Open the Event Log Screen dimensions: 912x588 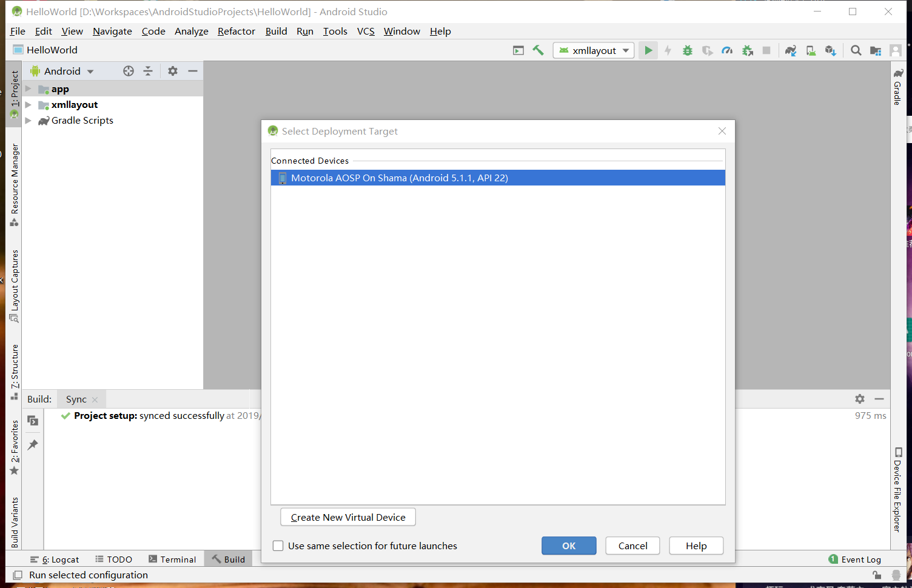click(854, 560)
